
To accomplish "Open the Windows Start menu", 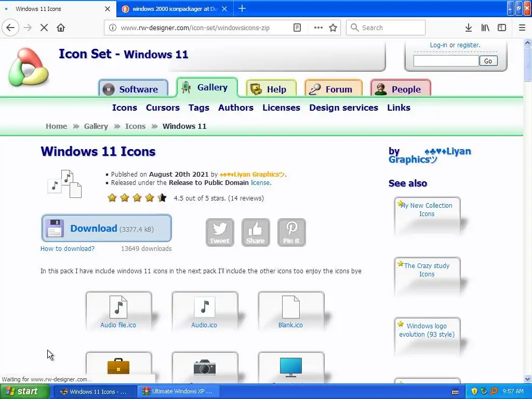I will coord(24,392).
